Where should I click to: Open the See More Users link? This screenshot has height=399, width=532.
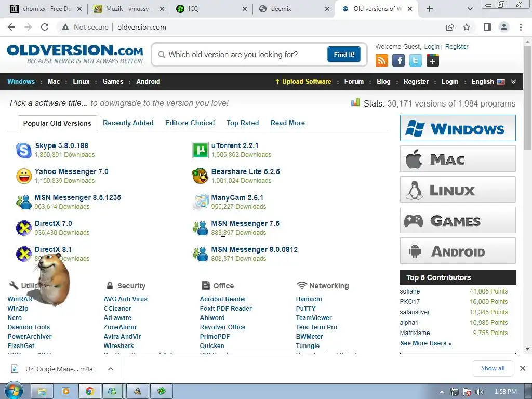coord(426,343)
